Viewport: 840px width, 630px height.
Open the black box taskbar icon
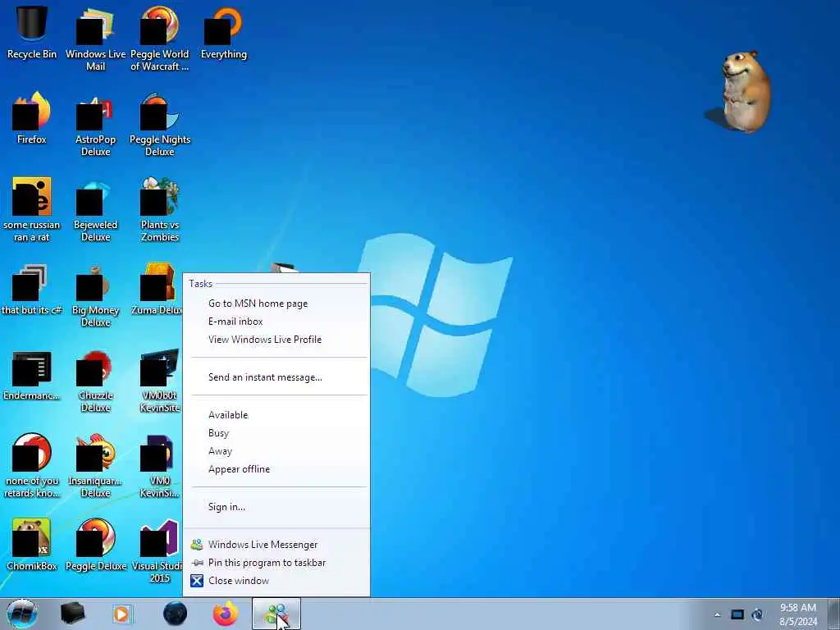72,614
